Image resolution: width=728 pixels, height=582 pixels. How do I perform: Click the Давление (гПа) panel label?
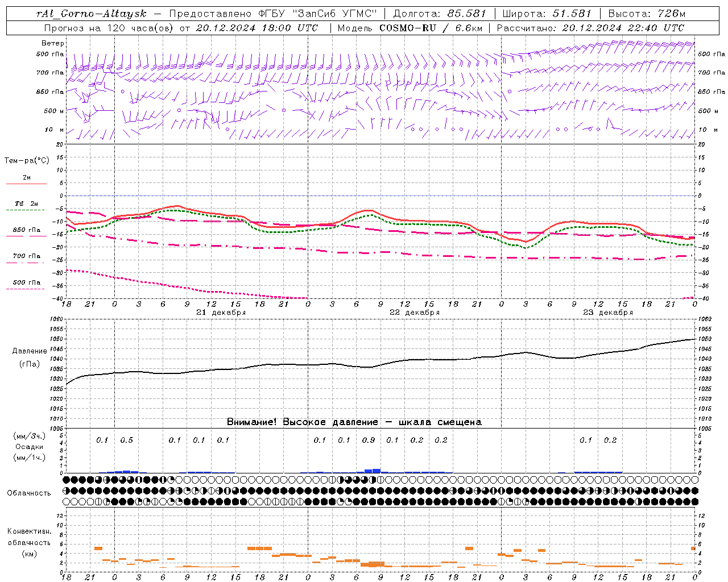tap(30, 357)
